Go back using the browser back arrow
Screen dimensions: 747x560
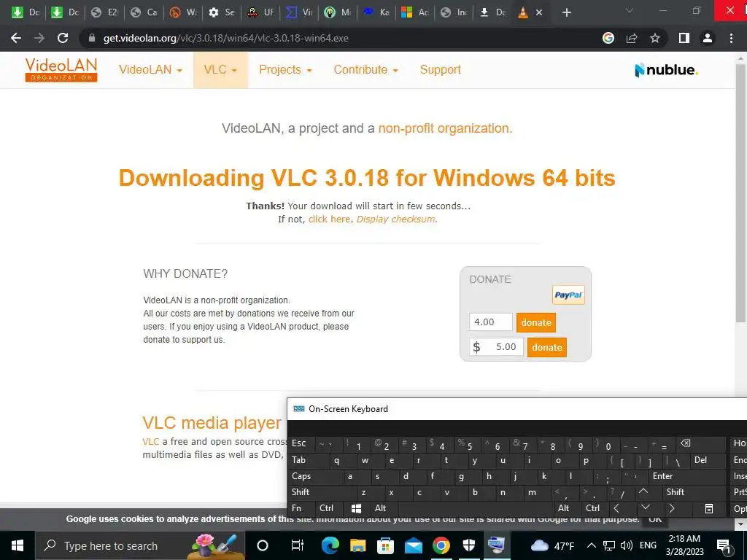pos(16,38)
